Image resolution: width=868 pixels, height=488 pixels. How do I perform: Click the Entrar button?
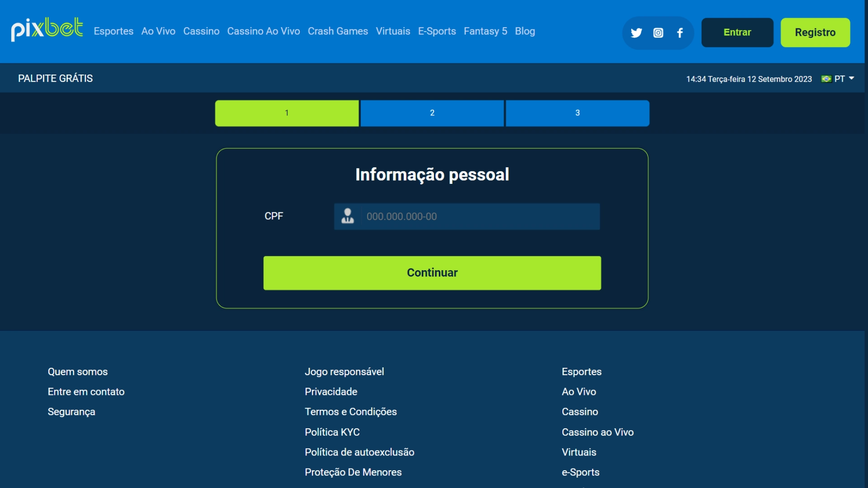point(737,32)
